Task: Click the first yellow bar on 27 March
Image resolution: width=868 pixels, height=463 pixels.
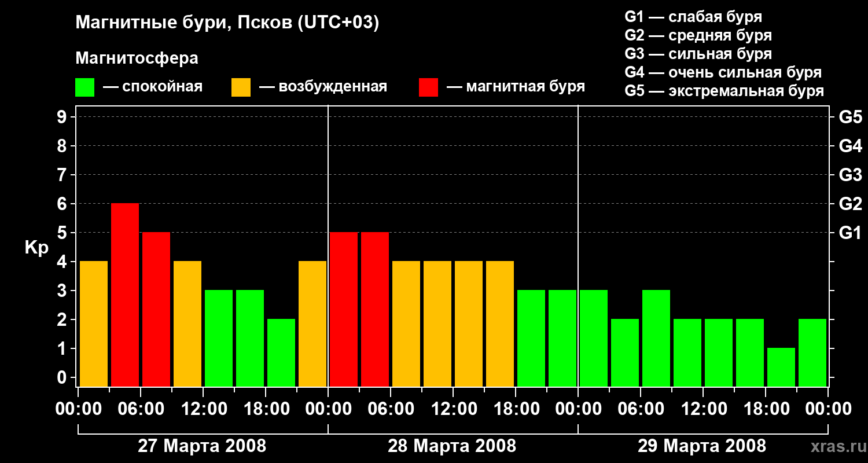Action: (x=94, y=323)
